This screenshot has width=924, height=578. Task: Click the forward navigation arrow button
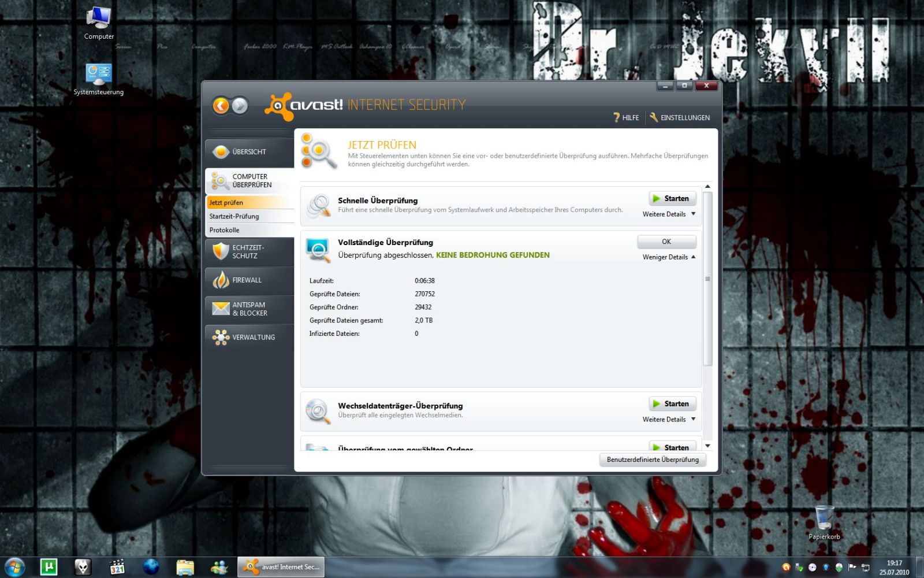(240, 106)
